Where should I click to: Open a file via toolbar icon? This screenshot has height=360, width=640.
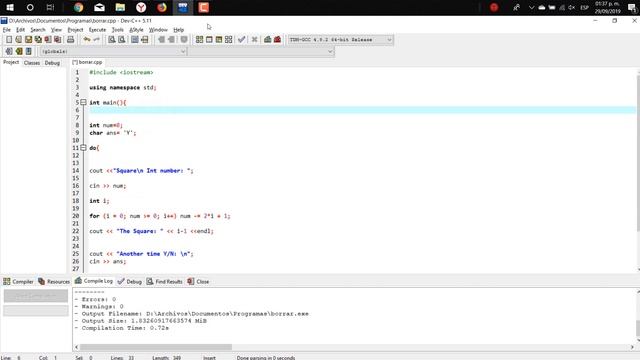pos(18,40)
